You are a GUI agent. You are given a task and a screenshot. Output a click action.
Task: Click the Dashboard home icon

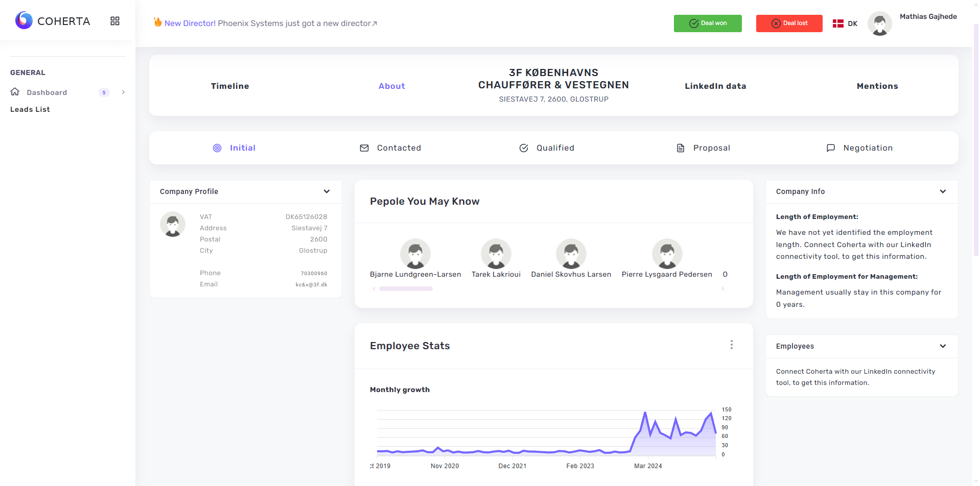pos(15,92)
